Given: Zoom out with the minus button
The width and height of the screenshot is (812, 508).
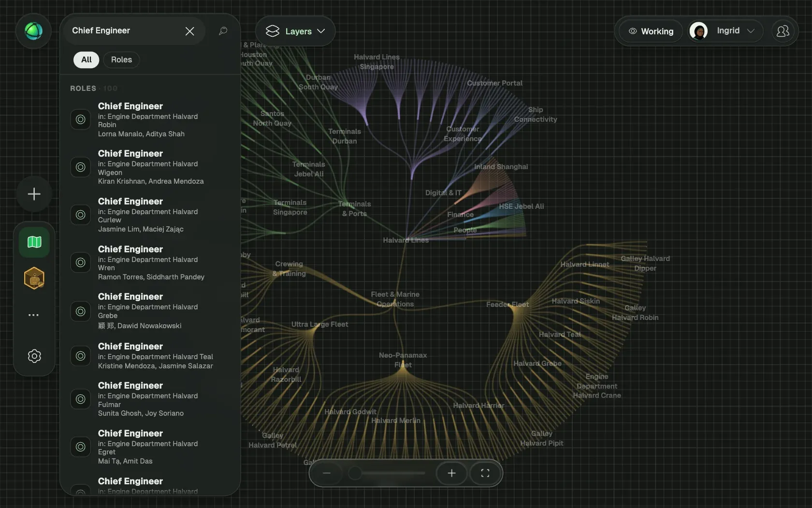Looking at the screenshot, I should point(327,473).
